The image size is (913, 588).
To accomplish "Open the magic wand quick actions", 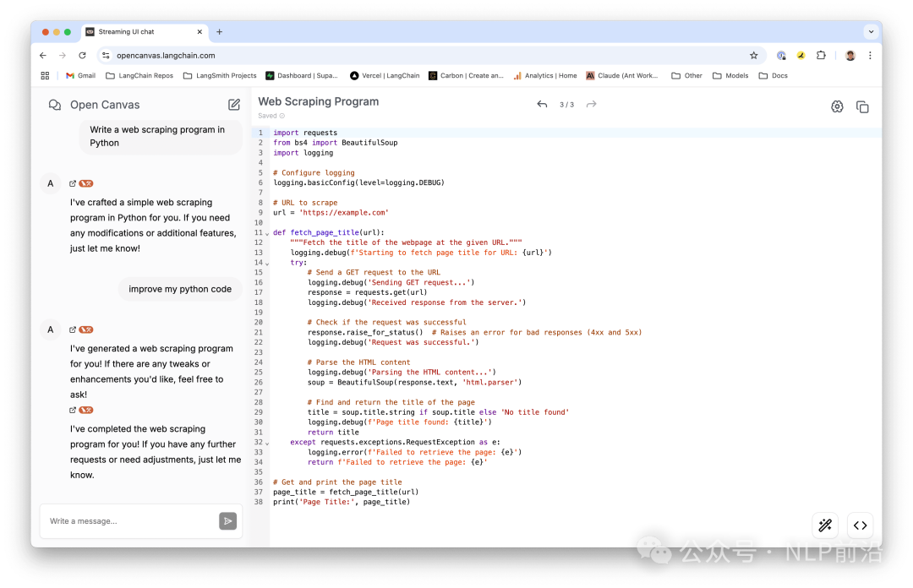I will coord(825,525).
